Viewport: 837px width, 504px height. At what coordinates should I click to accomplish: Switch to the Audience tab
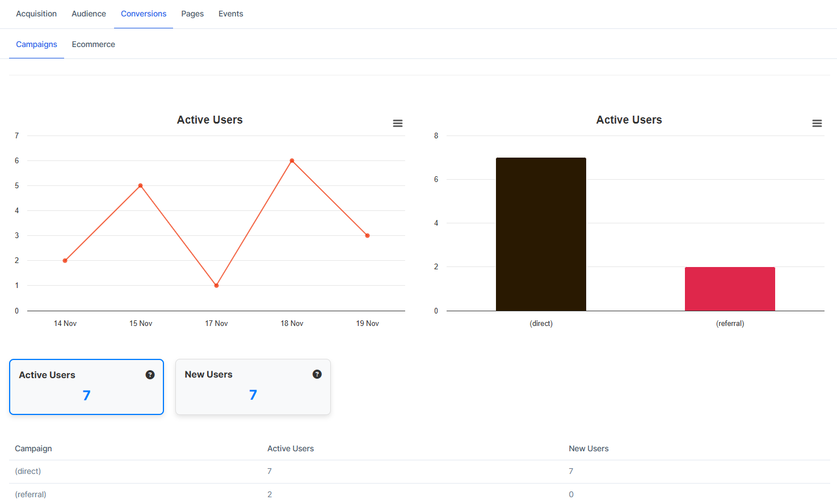pyautogui.click(x=89, y=14)
